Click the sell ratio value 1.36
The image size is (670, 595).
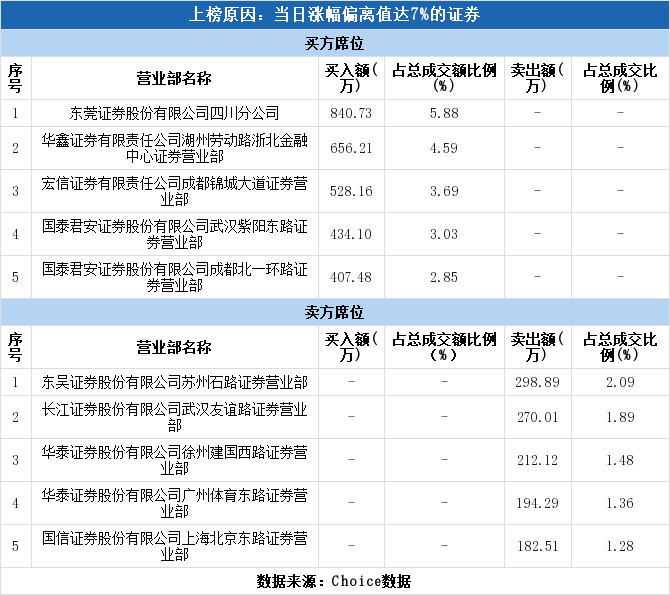[620, 503]
